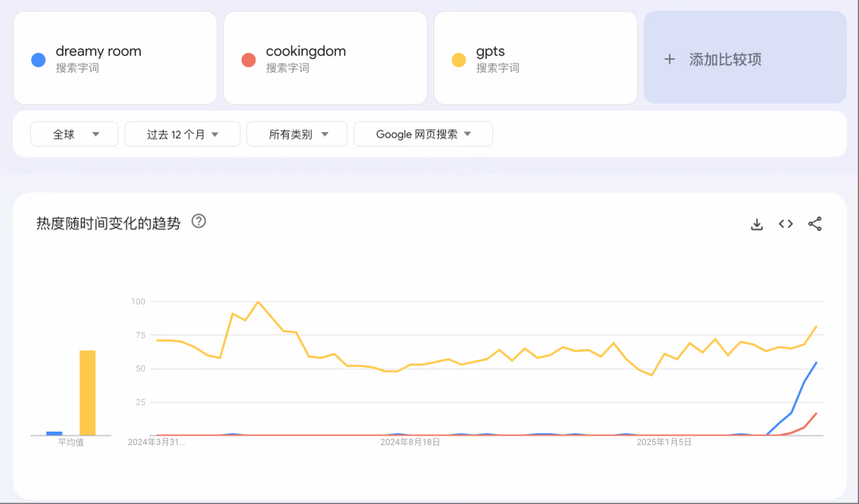859x504 pixels.
Task: Open the 过去 12 个月 time range dropdown
Action: 182,134
